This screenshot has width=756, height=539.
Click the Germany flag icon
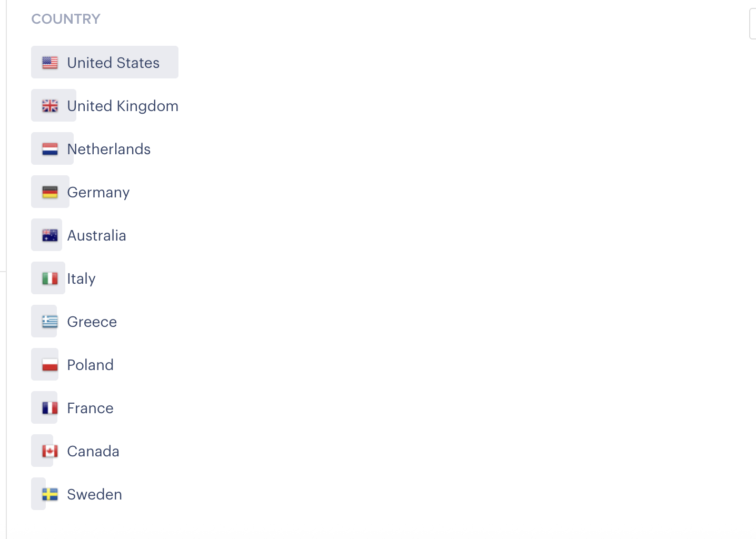(50, 192)
